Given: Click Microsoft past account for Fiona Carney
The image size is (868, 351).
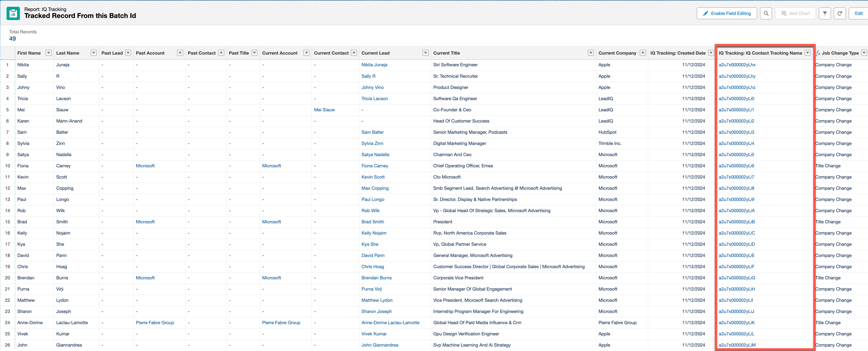Looking at the screenshot, I should [145, 165].
